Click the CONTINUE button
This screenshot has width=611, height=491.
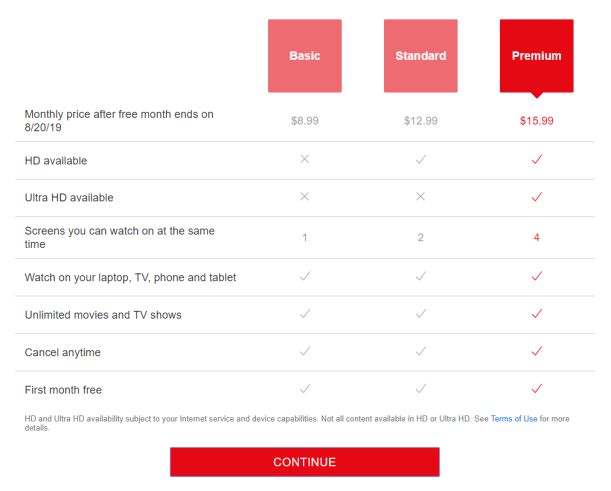[305, 462]
